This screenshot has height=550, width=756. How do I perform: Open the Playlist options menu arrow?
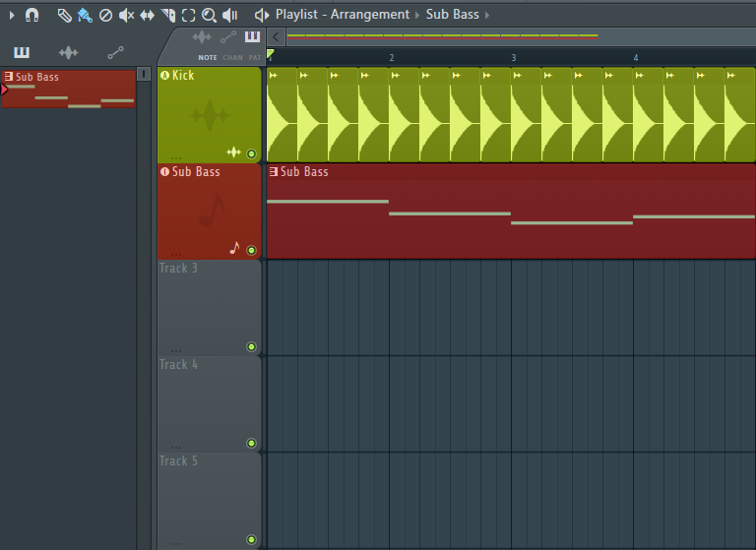pos(12,16)
